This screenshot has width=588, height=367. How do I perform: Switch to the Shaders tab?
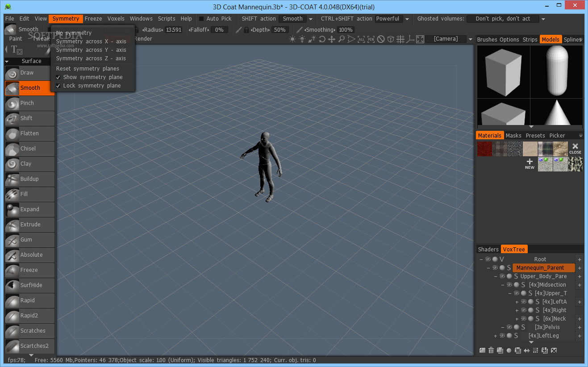click(488, 250)
